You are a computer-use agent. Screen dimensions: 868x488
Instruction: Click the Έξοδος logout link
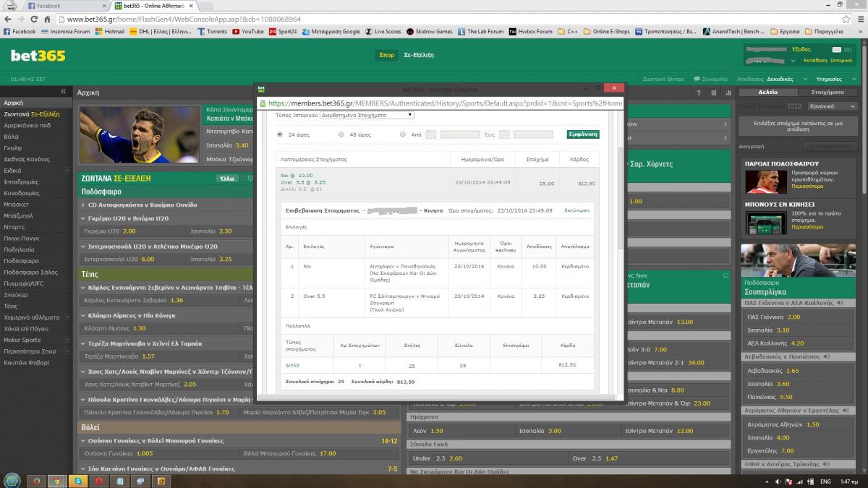[801, 49]
